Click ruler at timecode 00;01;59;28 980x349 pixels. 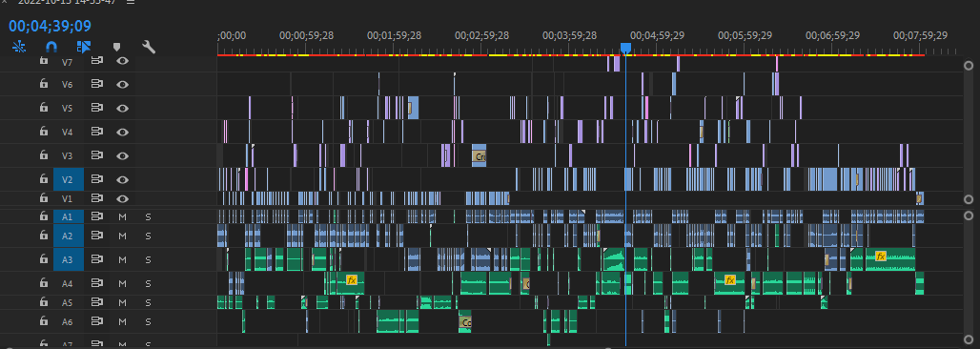point(394,35)
